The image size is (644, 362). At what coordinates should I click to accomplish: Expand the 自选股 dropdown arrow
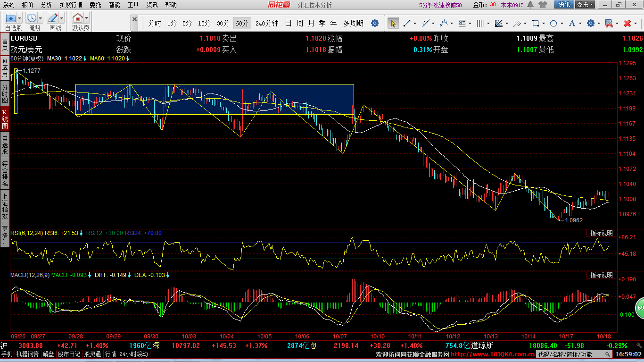[20, 18]
